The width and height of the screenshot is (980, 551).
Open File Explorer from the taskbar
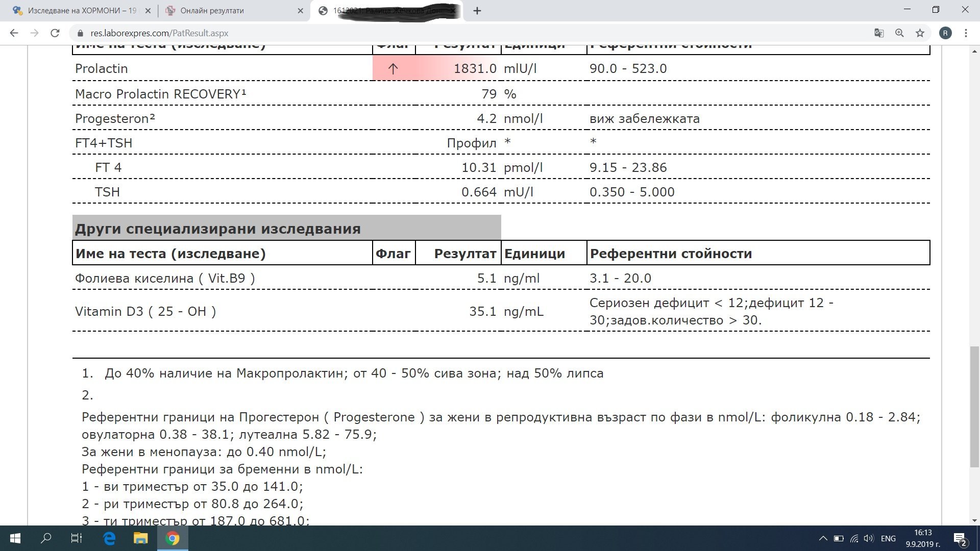pos(141,538)
